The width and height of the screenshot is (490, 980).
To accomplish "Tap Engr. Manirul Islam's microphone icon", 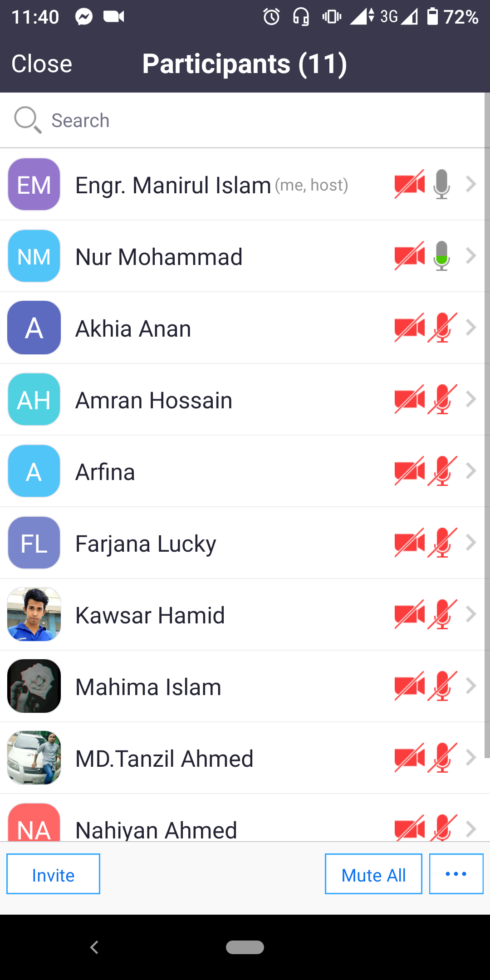I will [x=441, y=184].
